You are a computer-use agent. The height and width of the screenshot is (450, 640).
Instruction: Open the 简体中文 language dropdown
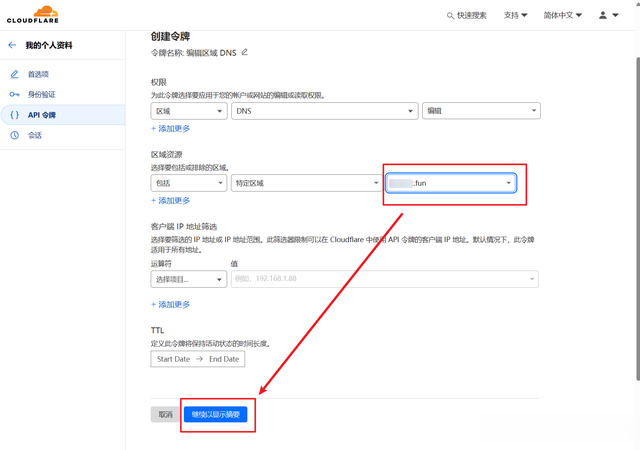tap(562, 15)
